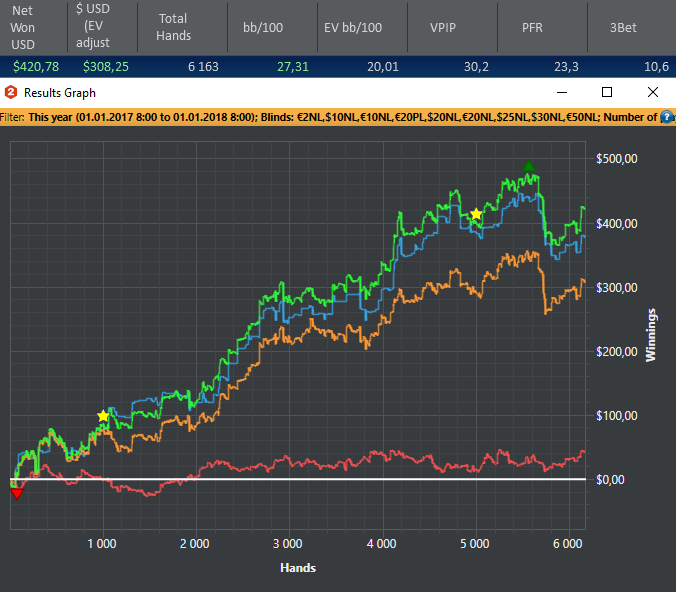Sort by the 3Bet column header
The height and width of the screenshot is (592, 676).
[x=623, y=28]
